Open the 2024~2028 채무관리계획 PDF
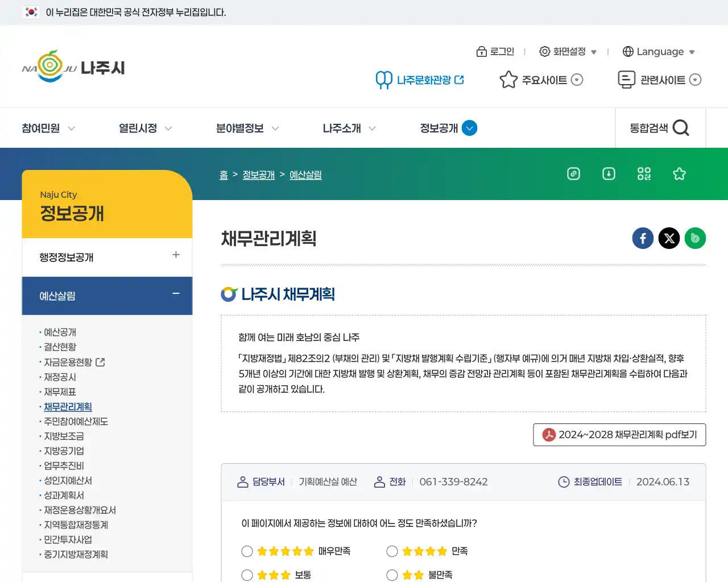This screenshot has height=582, width=728. click(619, 435)
